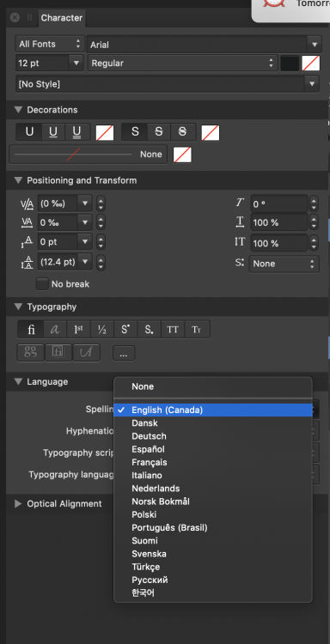Image resolution: width=330 pixels, height=644 pixels.
Task: Collapse the Language section
Action: point(18,381)
